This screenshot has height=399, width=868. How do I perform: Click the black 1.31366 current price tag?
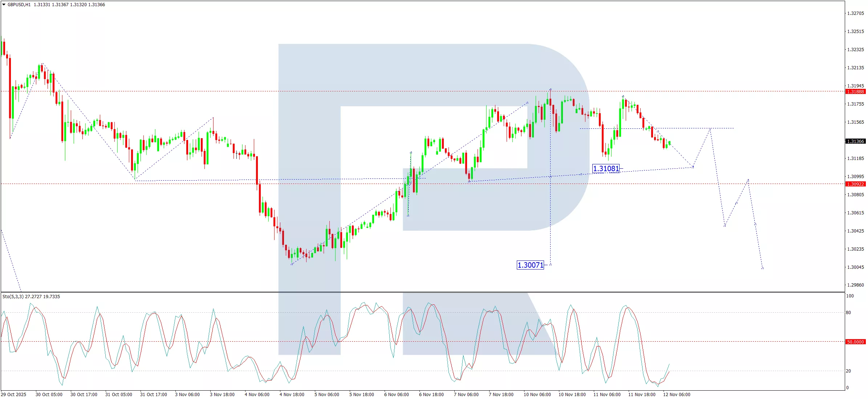(855, 141)
